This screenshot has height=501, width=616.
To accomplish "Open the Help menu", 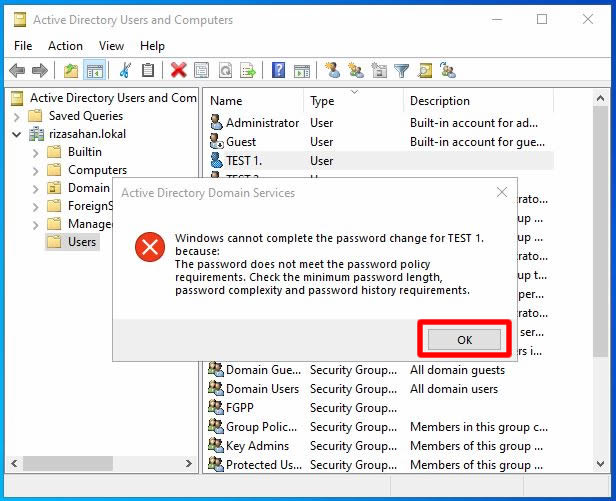I will point(152,46).
